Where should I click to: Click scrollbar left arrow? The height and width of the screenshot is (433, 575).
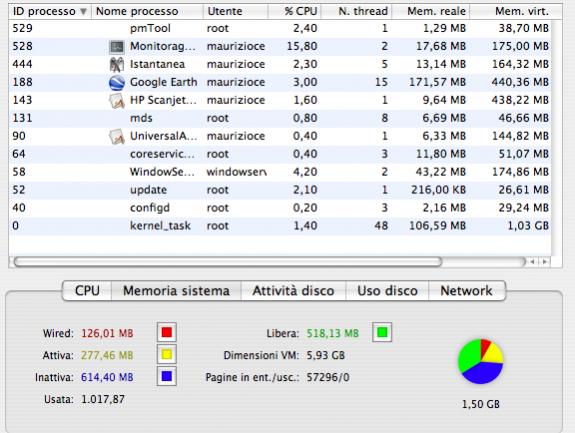tap(532, 262)
